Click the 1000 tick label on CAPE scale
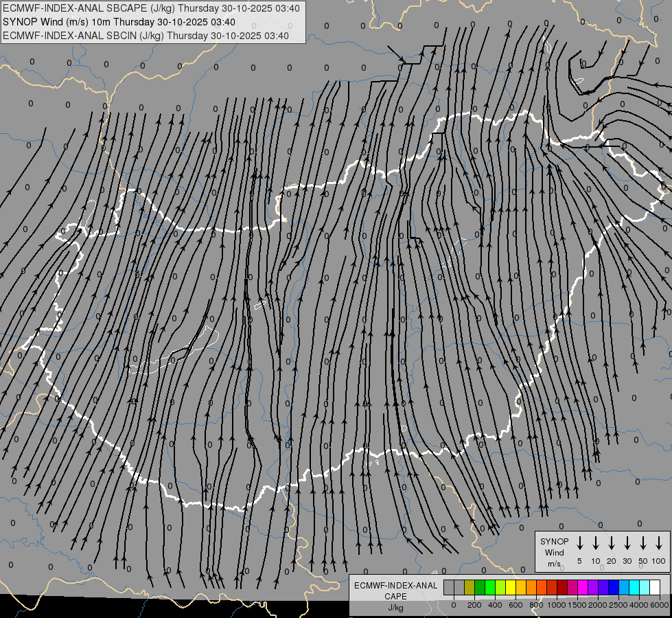672x618 pixels. pyautogui.click(x=557, y=605)
